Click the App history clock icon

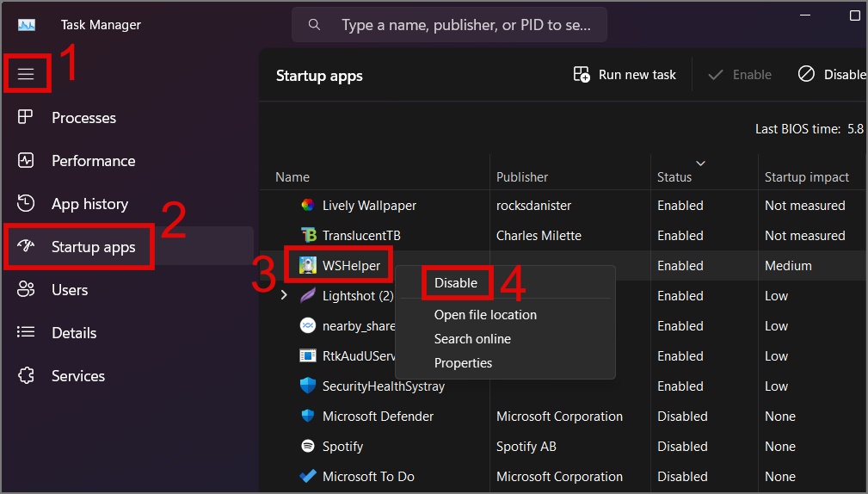tap(26, 203)
